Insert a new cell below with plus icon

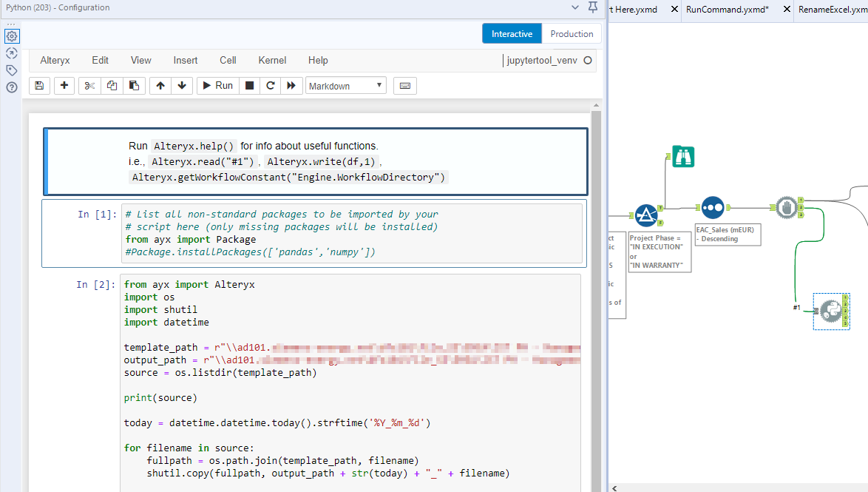coord(65,86)
